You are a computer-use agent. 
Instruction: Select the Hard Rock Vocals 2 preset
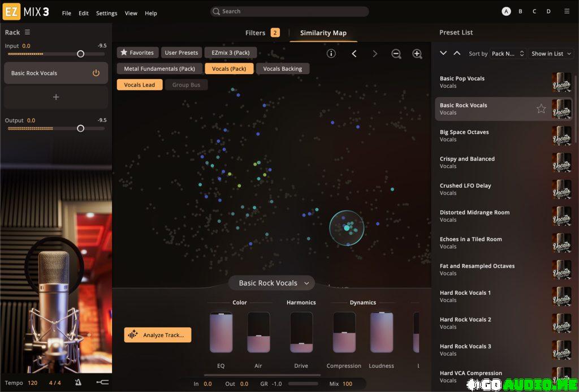tap(504, 323)
